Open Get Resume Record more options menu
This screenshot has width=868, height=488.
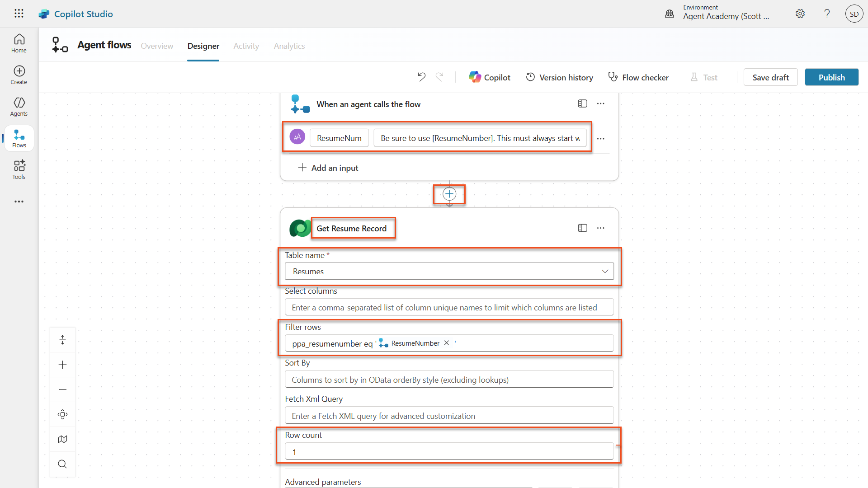[x=600, y=228]
